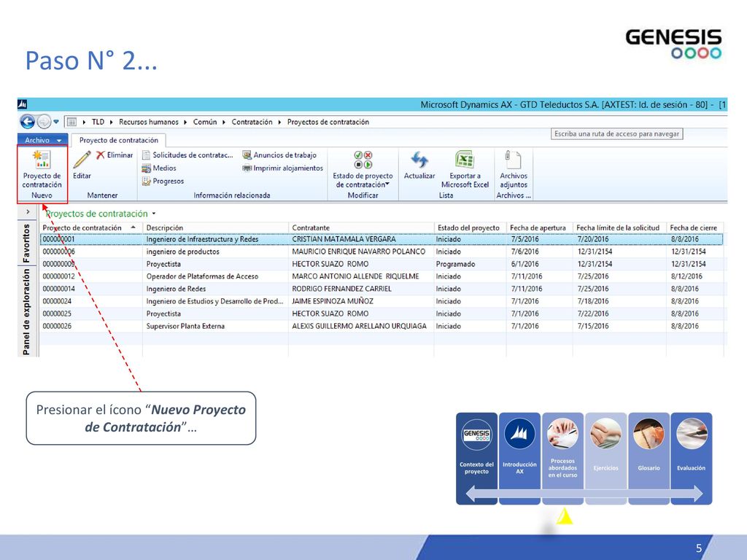Image resolution: width=747 pixels, height=560 pixels.
Task: Expand breadcrumb arrow after TLD
Action: (x=112, y=122)
